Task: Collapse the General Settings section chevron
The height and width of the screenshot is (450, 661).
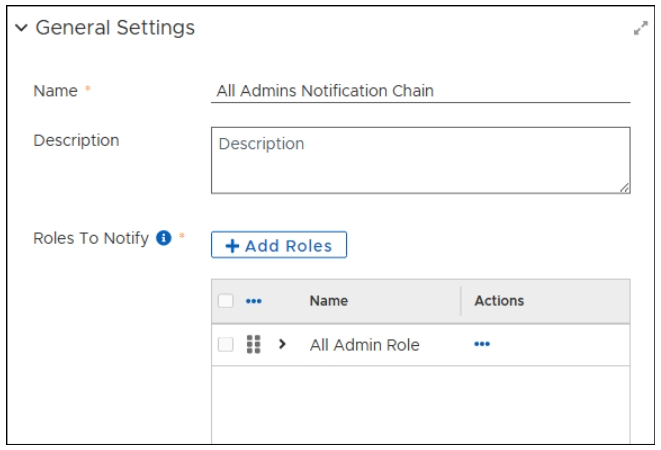Action: tap(21, 28)
